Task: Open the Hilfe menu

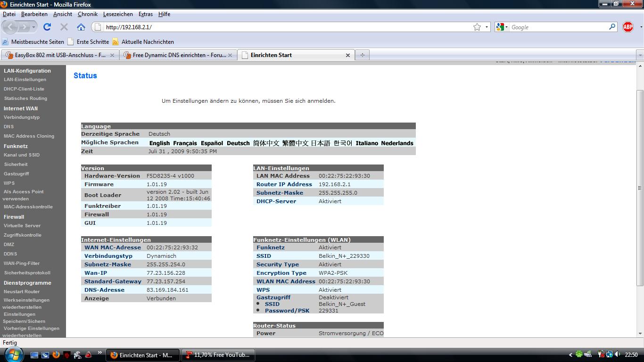Action: tap(164, 14)
